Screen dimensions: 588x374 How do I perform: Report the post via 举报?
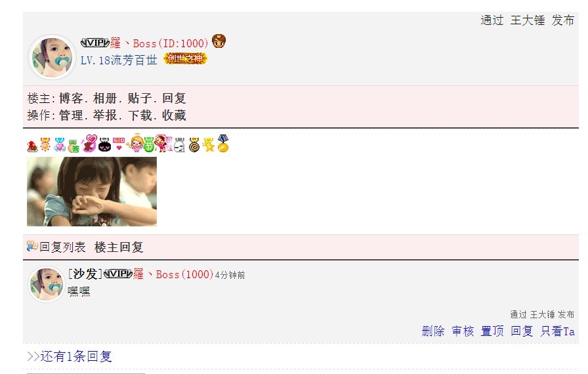[x=105, y=115]
